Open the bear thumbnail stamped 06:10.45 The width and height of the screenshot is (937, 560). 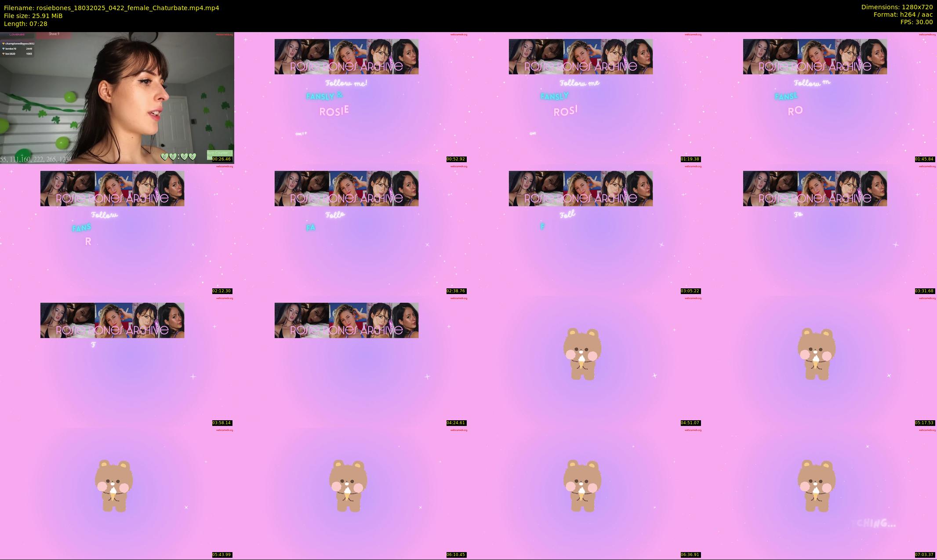(351, 493)
